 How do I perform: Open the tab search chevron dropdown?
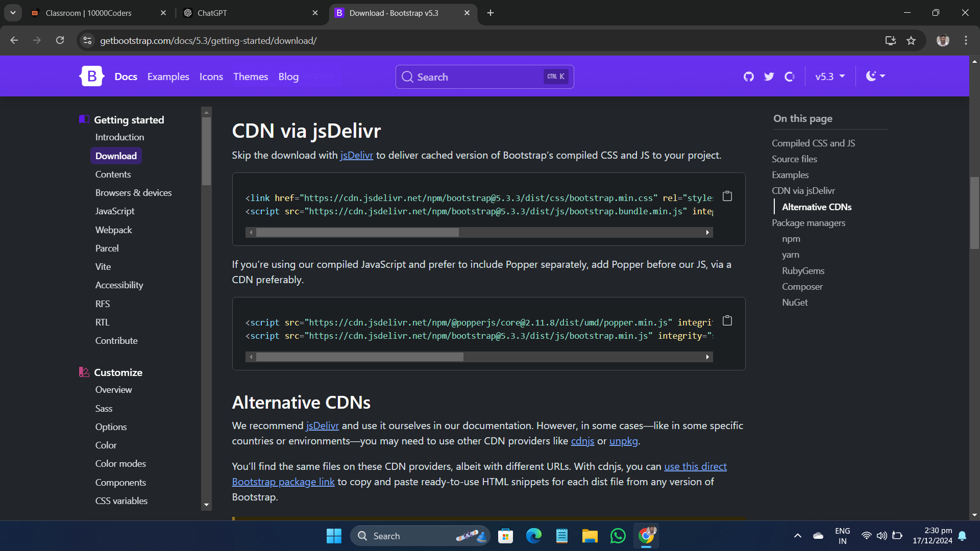click(13, 13)
